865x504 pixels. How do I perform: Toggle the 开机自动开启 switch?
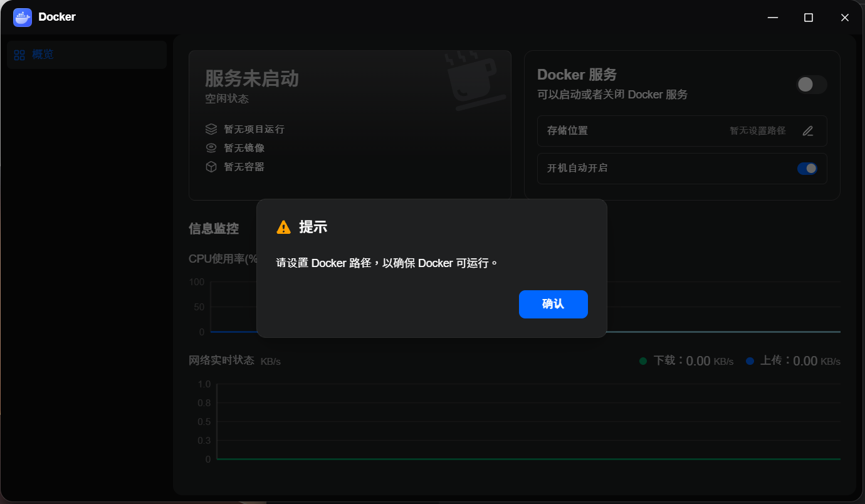[807, 169]
